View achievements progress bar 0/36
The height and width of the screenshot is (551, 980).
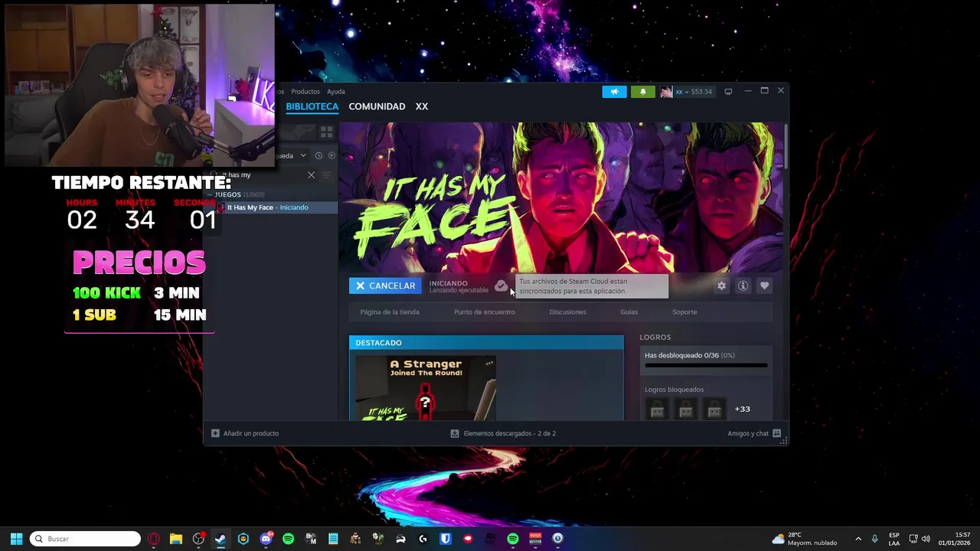[706, 366]
